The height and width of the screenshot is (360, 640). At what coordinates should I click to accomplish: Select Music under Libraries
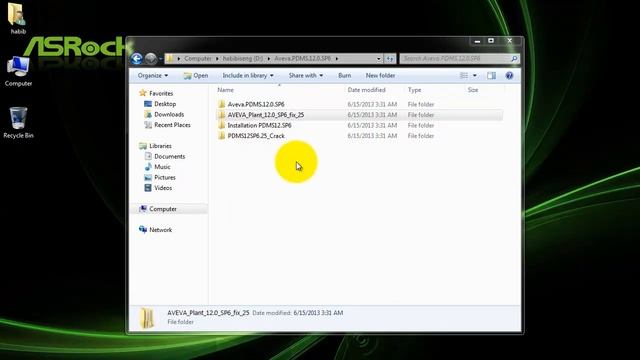coord(162,167)
